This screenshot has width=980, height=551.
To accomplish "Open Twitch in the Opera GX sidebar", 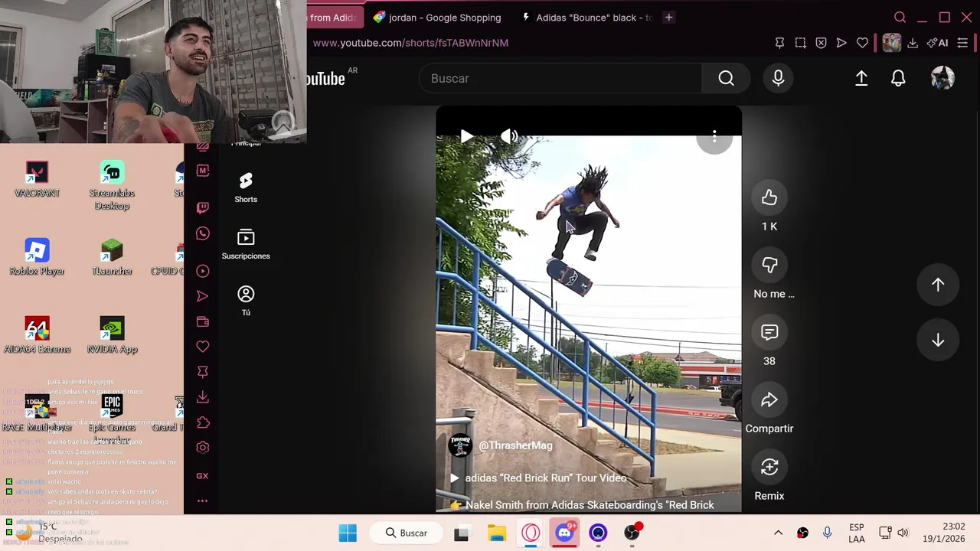I will (202, 207).
